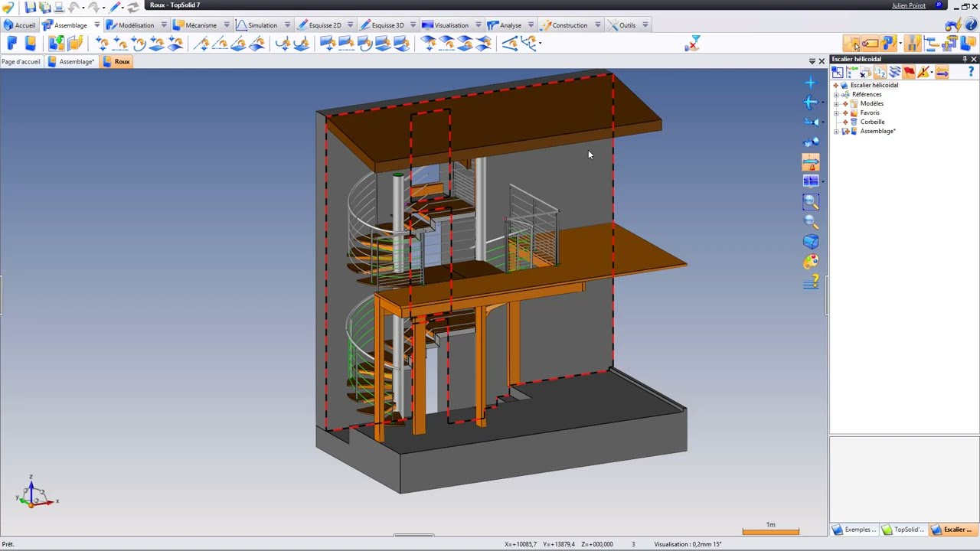980x551 pixels.
Task: Click the tag label icon in right toolbar
Action: (871, 44)
